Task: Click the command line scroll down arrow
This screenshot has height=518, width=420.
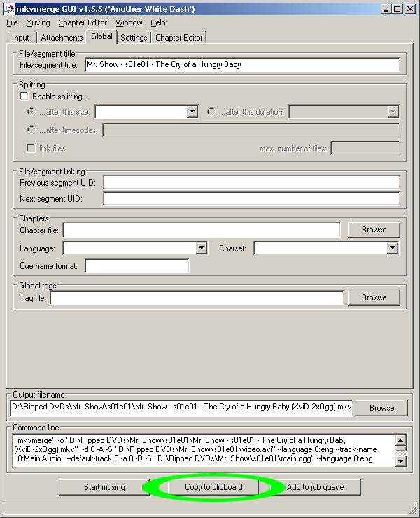Action: click(x=401, y=461)
